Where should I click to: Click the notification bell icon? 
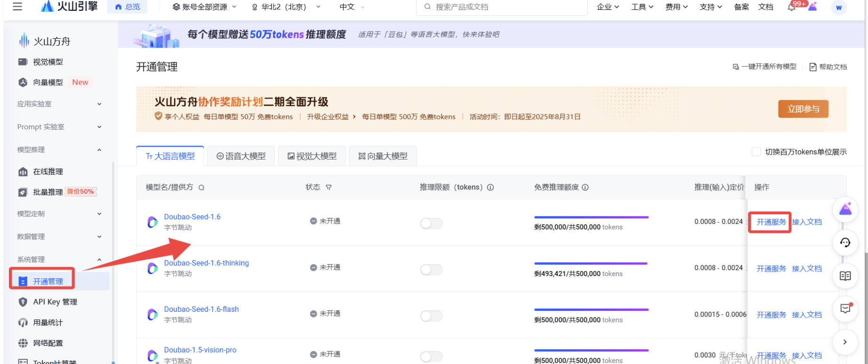792,7
